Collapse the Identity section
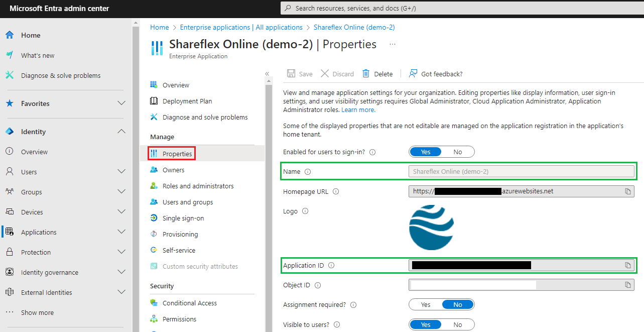 coord(121,132)
